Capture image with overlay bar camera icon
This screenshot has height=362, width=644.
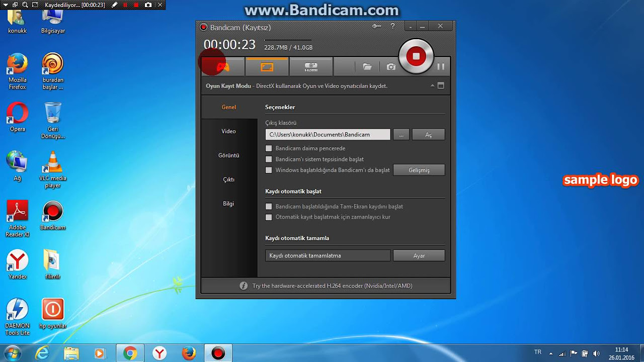[x=148, y=5]
